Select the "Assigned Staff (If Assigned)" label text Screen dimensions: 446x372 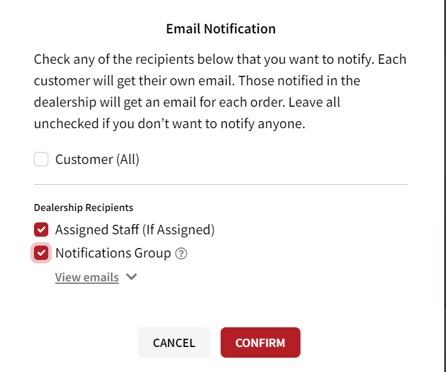coord(135,230)
